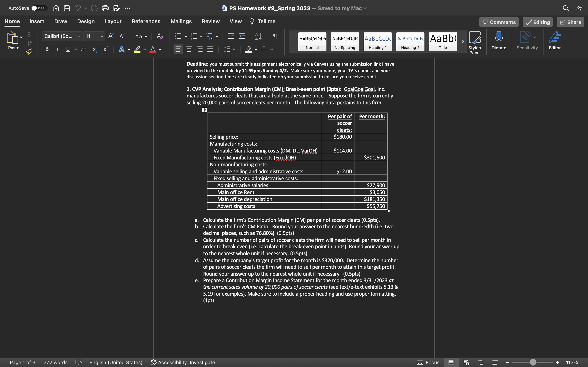
Task: Open the Comments panel
Action: pyautogui.click(x=499, y=22)
